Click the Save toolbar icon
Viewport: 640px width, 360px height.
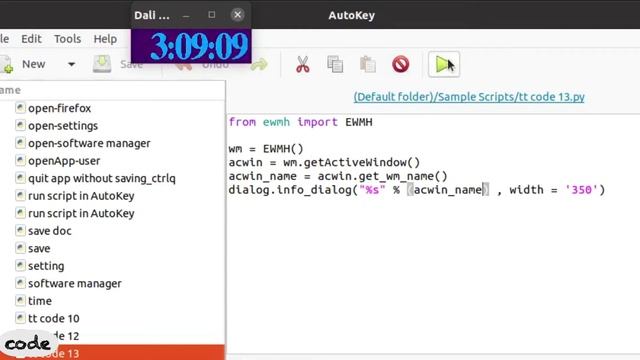(x=102, y=64)
